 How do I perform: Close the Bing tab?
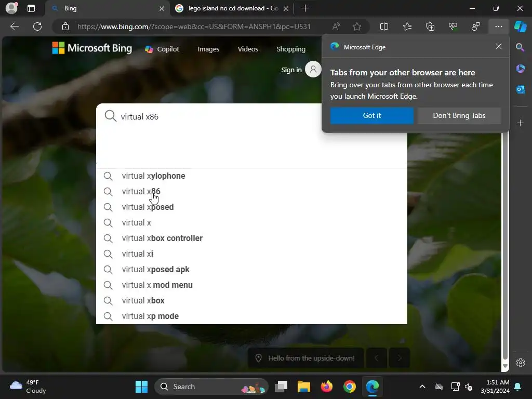click(162, 8)
